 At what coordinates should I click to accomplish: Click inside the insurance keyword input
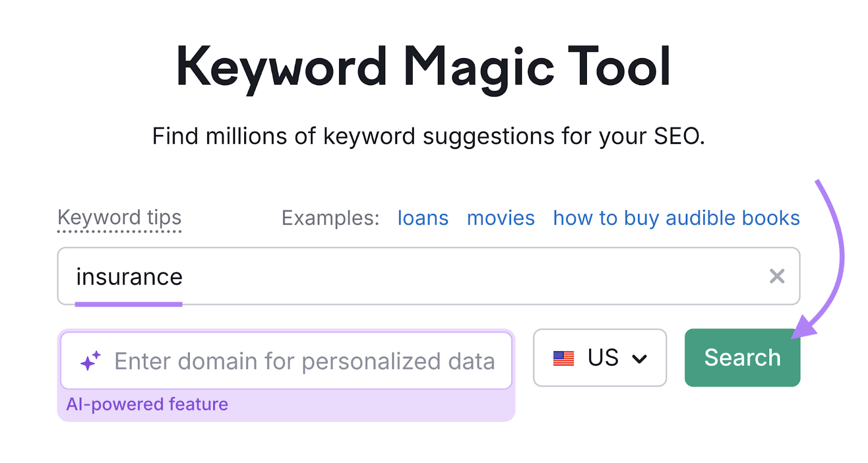380,276
